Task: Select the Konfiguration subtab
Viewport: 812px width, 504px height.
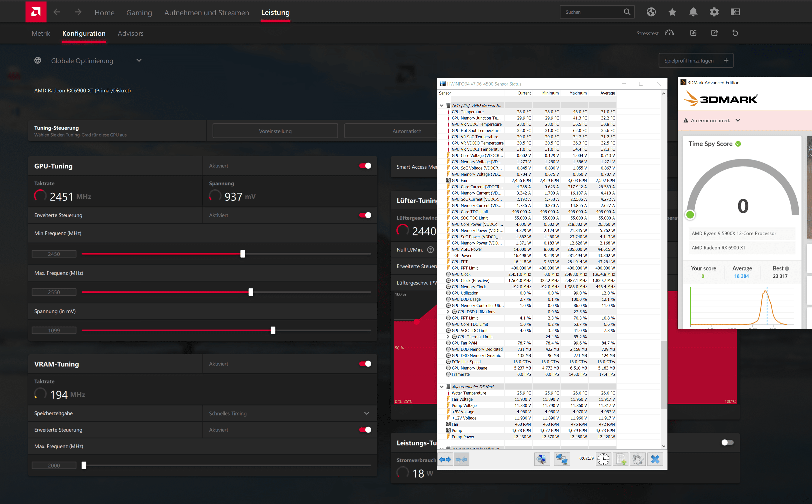Action: click(x=84, y=33)
